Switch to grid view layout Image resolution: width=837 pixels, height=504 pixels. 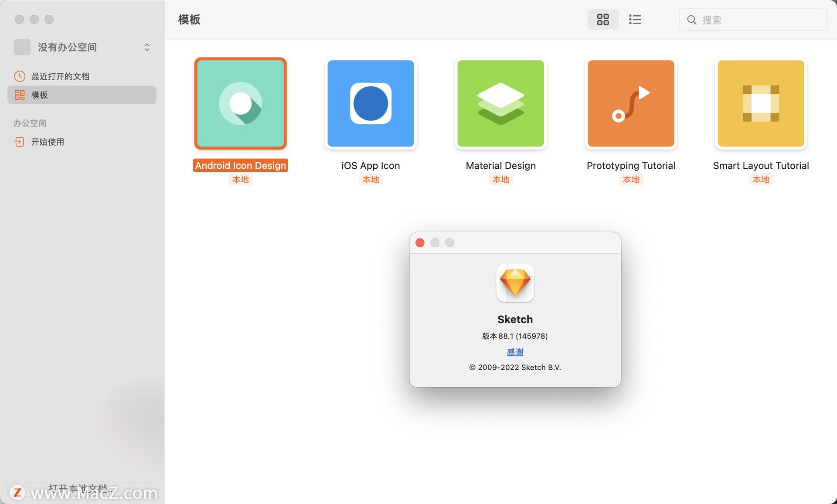[x=602, y=20]
